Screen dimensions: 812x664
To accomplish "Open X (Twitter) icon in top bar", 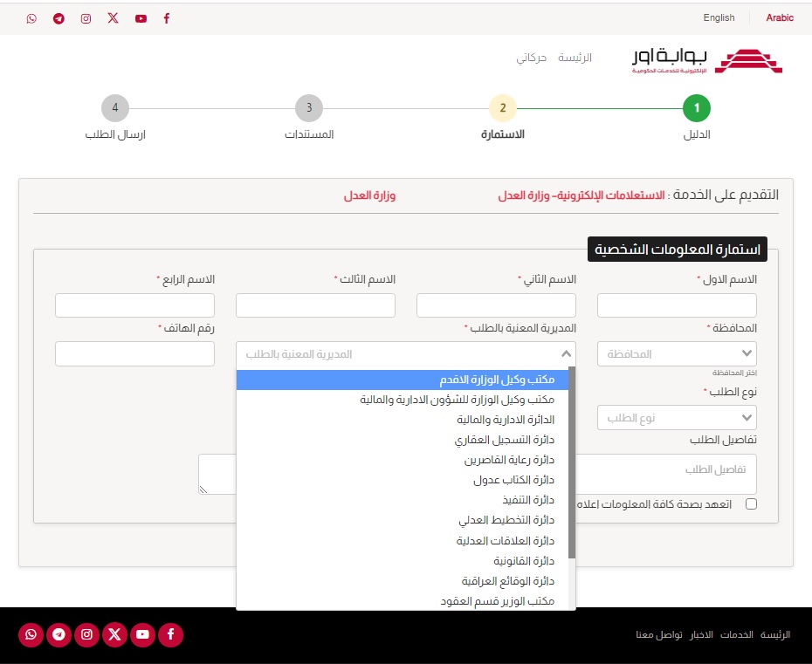I will click(113, 18).
